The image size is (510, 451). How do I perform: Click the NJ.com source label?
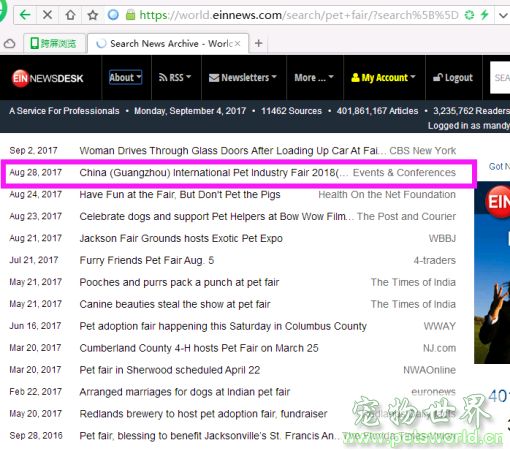click(439, 348)
